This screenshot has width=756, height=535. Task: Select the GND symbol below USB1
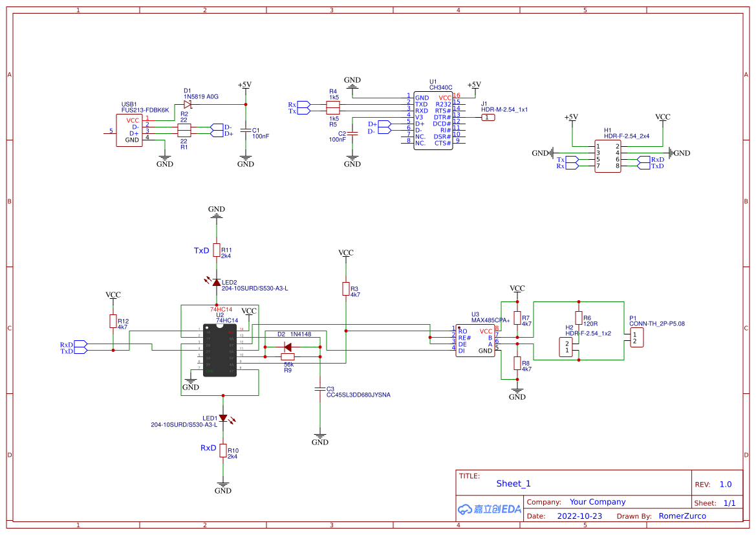164,160
